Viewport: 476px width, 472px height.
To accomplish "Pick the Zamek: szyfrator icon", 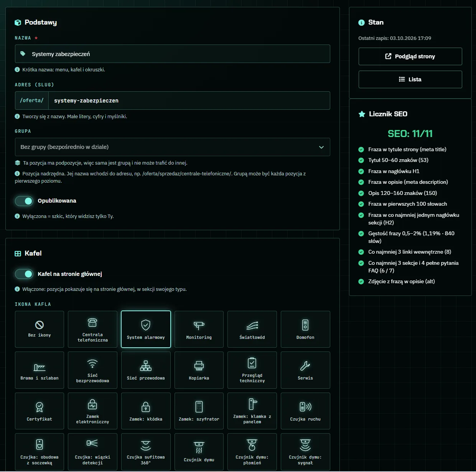I will 199,411.
